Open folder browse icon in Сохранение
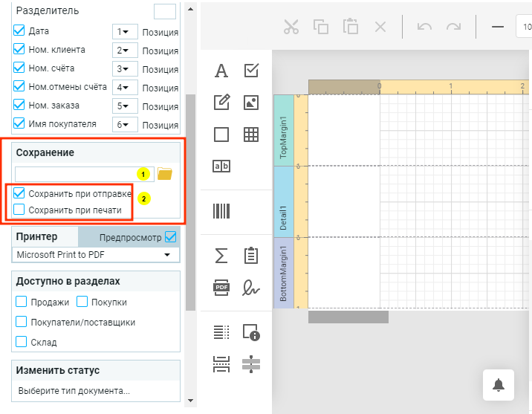The width and height of the screenshot is (532, 414). point(165,174)
